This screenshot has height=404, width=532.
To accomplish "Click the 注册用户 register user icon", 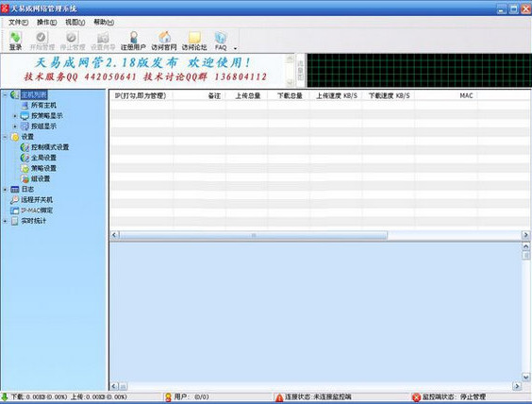I will tap(133, 41).
